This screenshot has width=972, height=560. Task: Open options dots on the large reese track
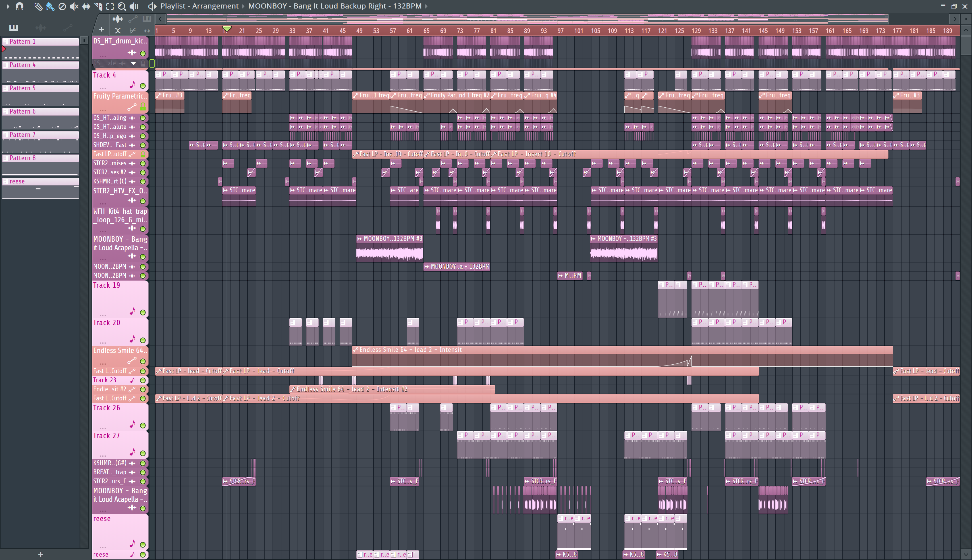[103, 547]
